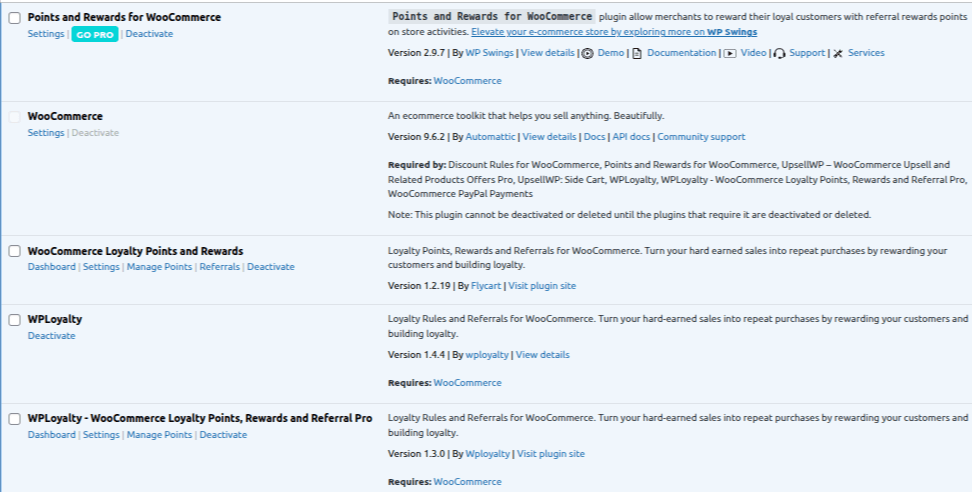Deactivate WooCommerce Loyalty Points and Rewards

tap(271, 267)
